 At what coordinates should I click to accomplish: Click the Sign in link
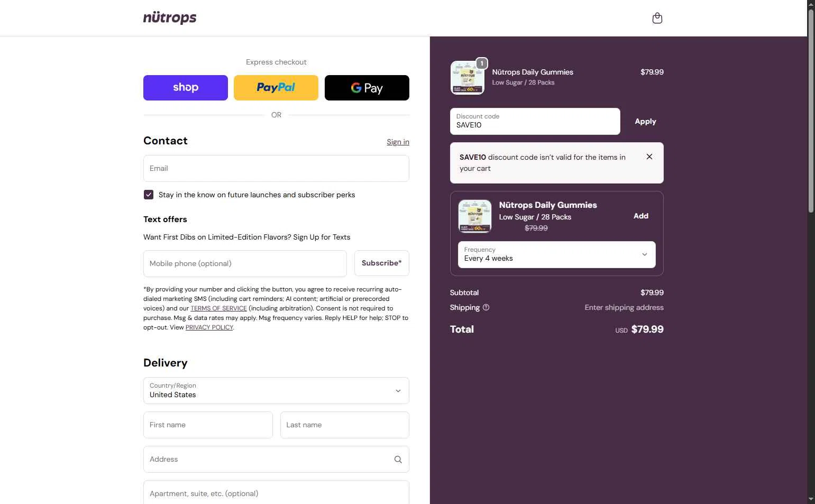tap(398, 142)
